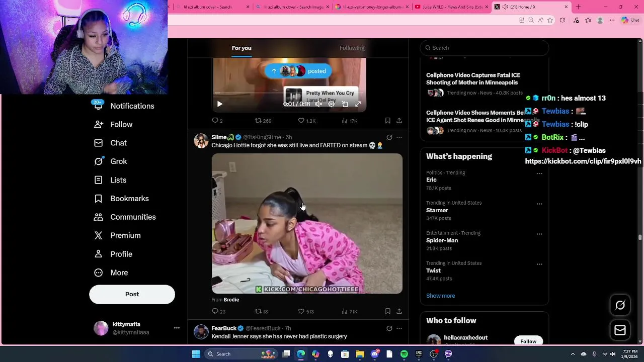
Task: Switch to lil-uzi-vert-money-longer-album tab
Action: point(371,7)
